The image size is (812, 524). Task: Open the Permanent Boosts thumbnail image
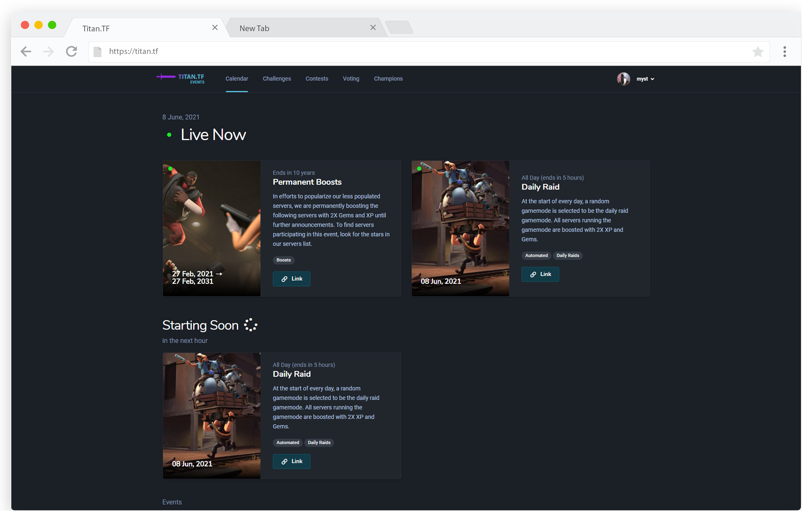[211, 228]
